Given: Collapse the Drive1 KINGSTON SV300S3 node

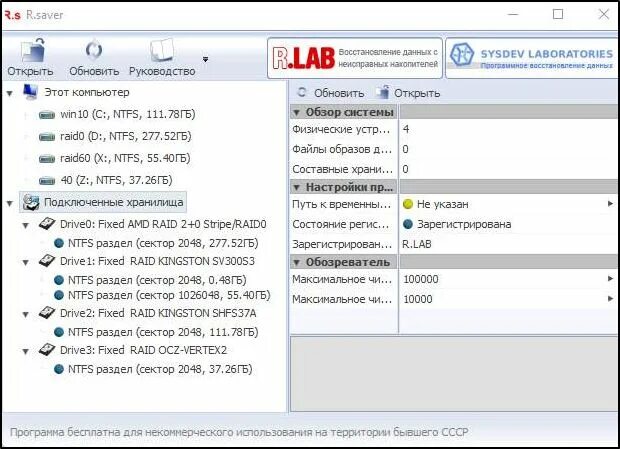Looking at the screenshot, I should [x=26, y=262].
